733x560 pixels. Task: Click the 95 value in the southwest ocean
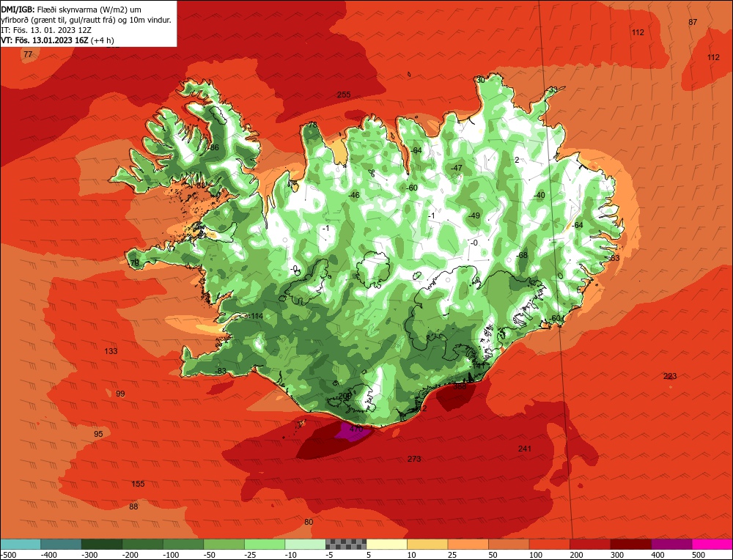pos(98,434)
